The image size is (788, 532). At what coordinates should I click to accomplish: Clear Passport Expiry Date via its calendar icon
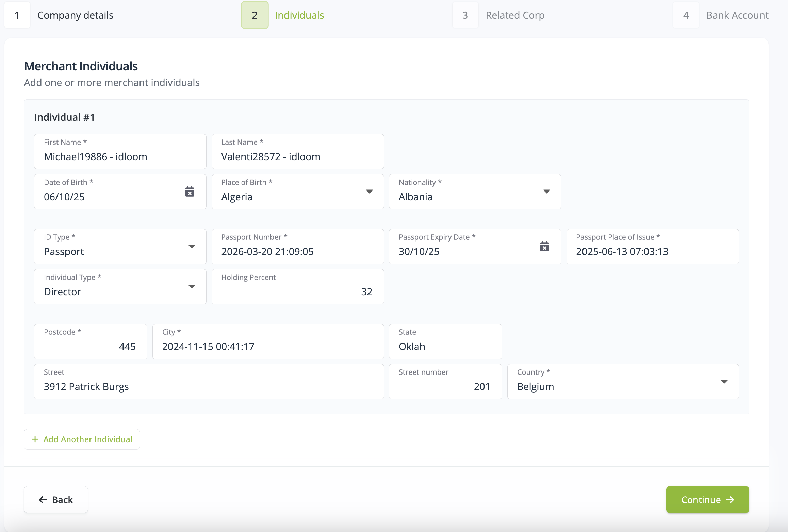point(545,246)
